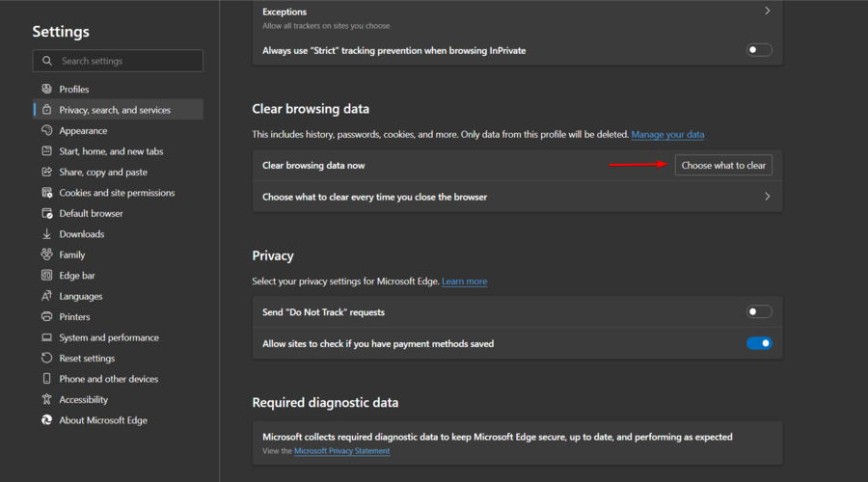Screen dimensions: 868x482
Task: Open Cookies and site permissions settings
Action: pyautogui.click(x=117, y=193)
